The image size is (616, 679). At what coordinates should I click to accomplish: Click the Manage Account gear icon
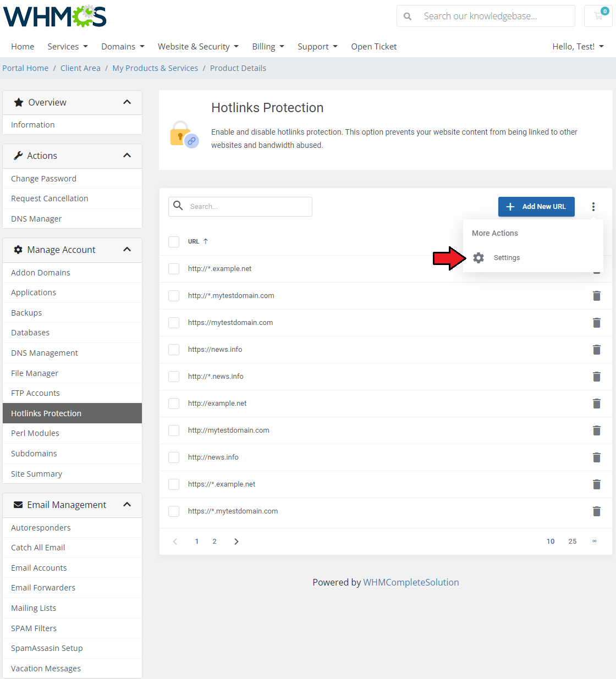coord(18,250)
